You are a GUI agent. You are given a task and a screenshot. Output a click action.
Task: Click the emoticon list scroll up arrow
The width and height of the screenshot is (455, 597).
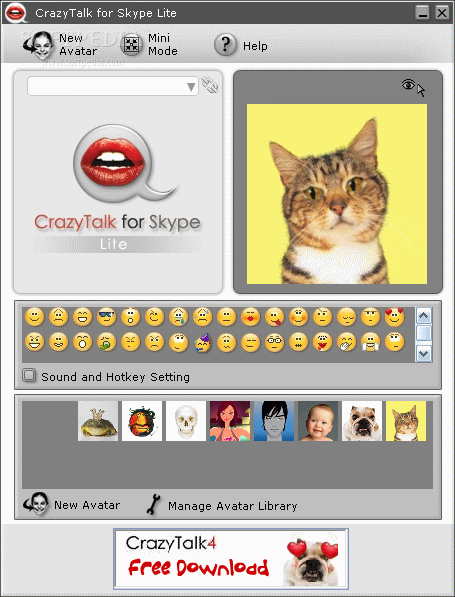click(x=424, y=316)
